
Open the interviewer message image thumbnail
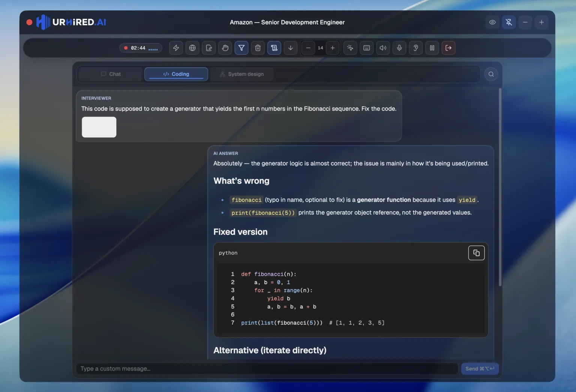pos(99,127)
